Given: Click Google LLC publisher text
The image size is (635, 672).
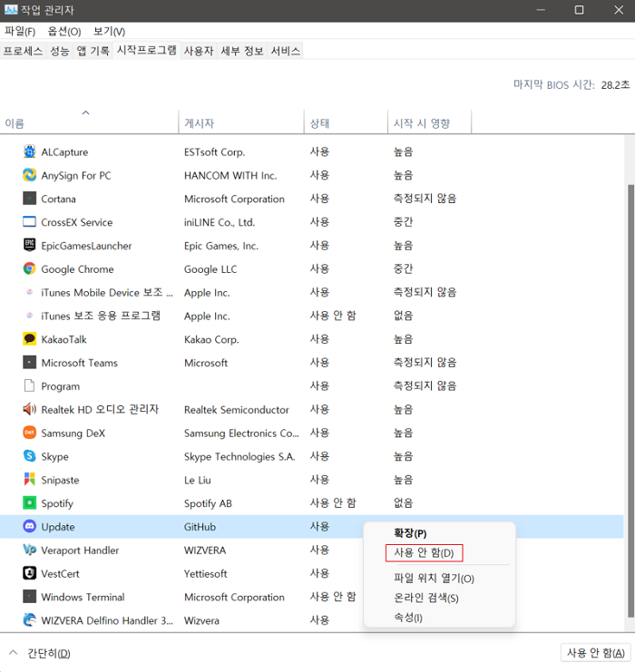Looking at the screenshot, I should click(210, 269).
